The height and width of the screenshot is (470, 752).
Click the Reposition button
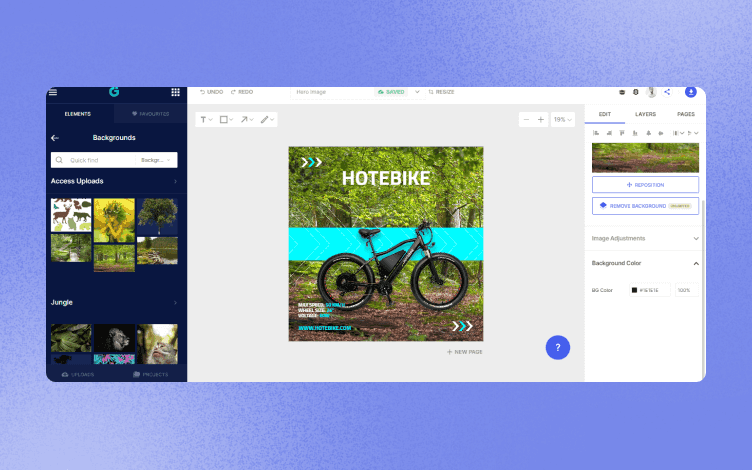click(645, 185)
